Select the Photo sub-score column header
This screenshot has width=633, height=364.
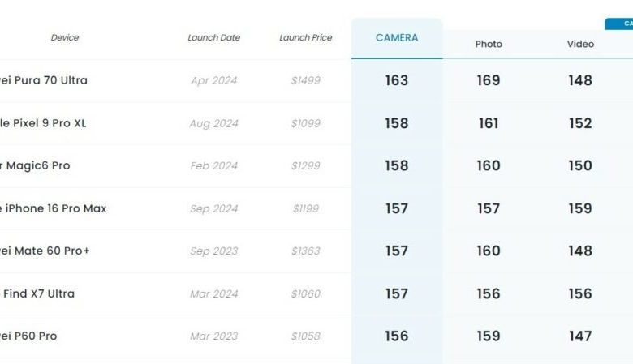[489, 45]
